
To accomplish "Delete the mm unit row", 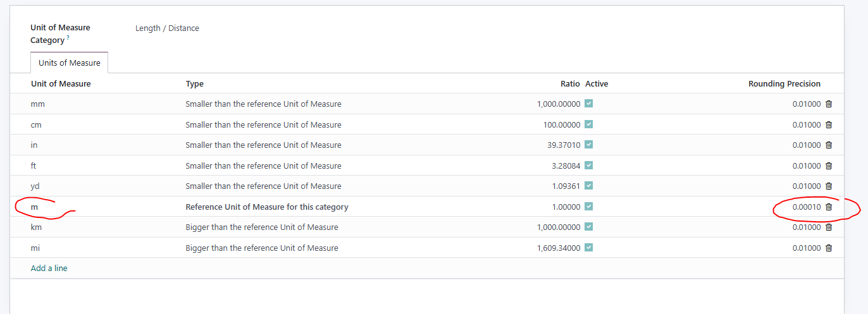I will (829, 104).
